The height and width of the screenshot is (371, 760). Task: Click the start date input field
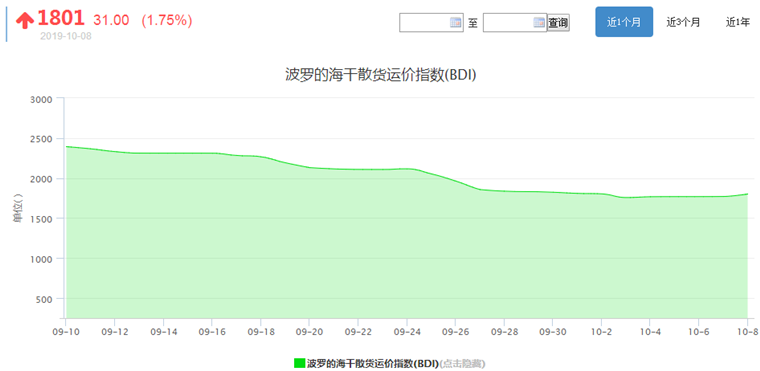431,22
